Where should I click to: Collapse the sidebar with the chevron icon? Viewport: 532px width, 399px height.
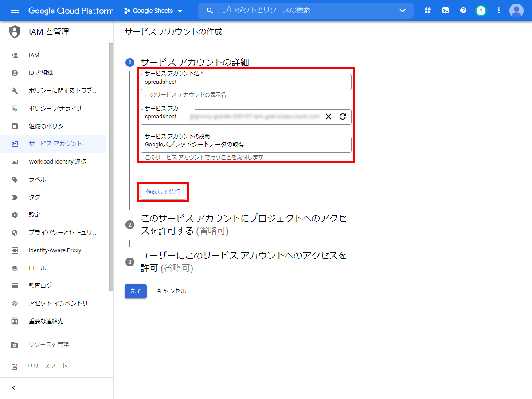[15, 388]
